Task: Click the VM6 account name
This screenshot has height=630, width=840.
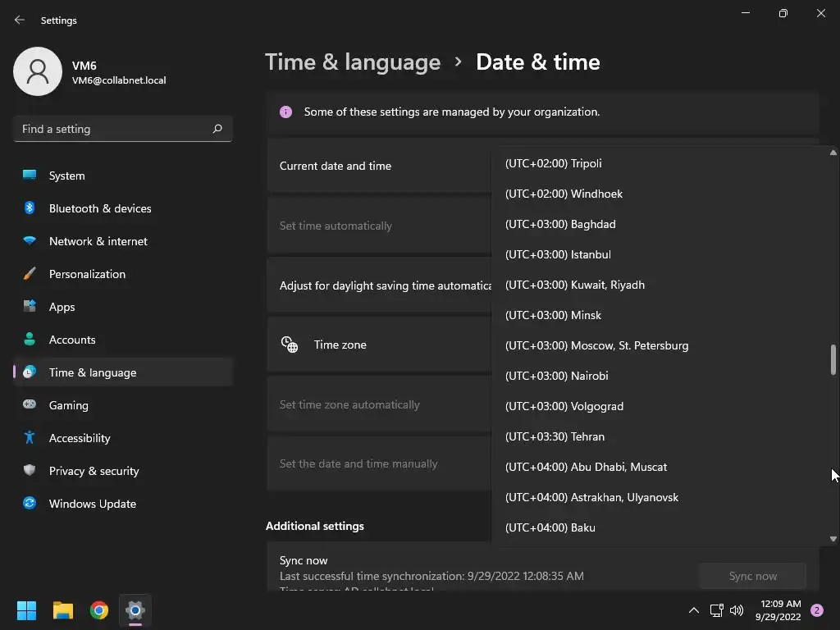Action: tap(84, 66)
